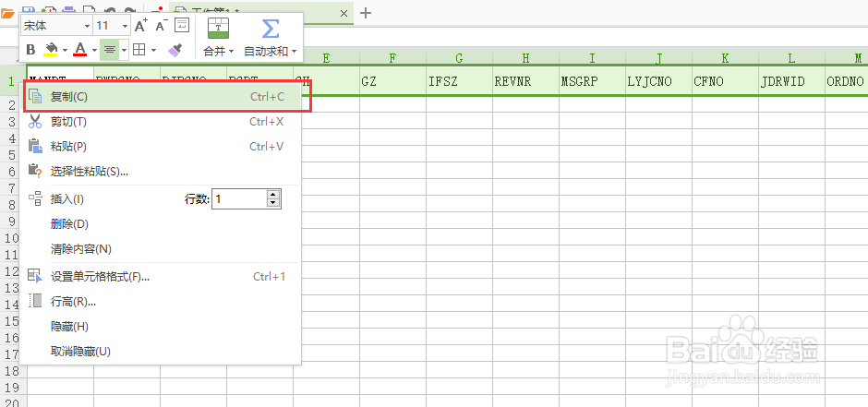
Task: Close the workbook tab with X
Action: coord(344,13)
